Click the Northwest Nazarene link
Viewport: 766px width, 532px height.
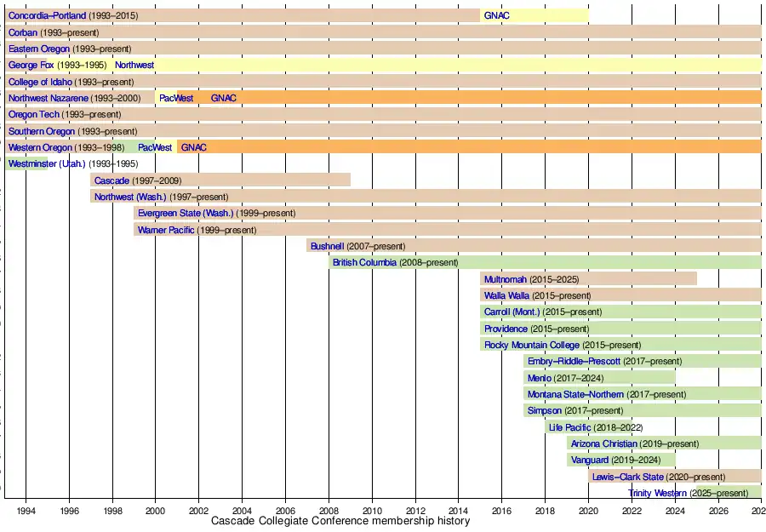(48, 98)
